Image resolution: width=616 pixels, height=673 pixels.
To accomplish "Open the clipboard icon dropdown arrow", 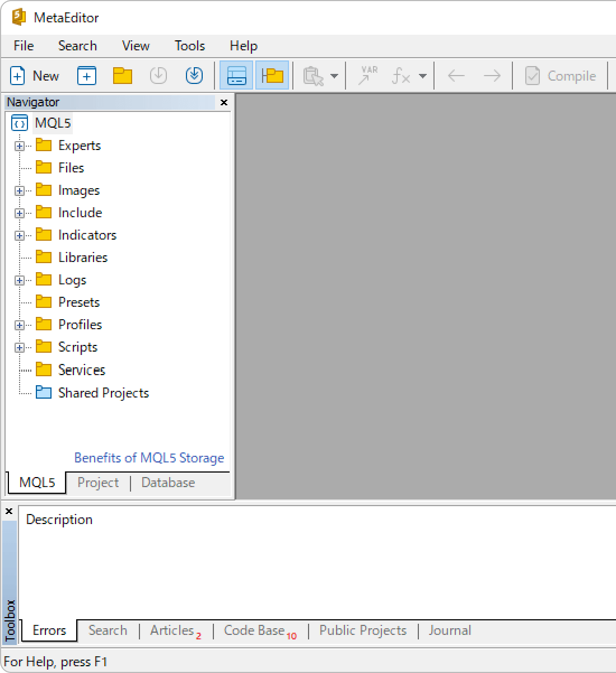I will click(x=334, y=76).
